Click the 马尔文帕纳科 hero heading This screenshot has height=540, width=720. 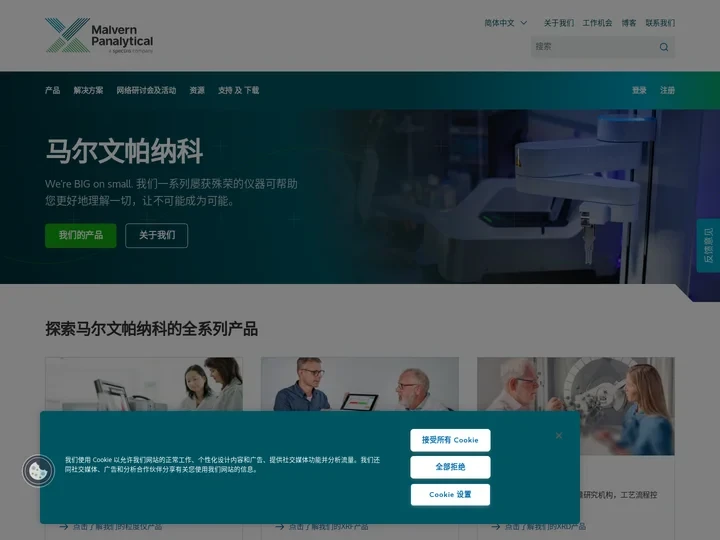tap(124, 151)
